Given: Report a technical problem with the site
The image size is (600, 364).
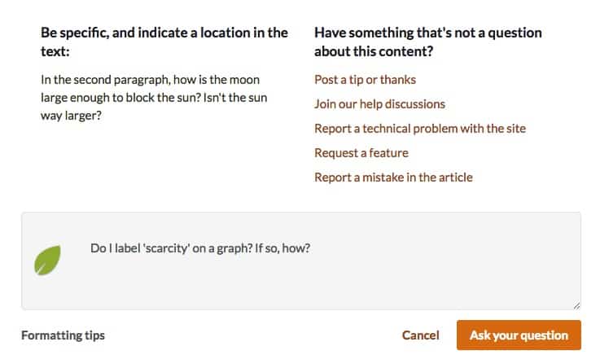Looking at the screenshot, I should [420, 129].
